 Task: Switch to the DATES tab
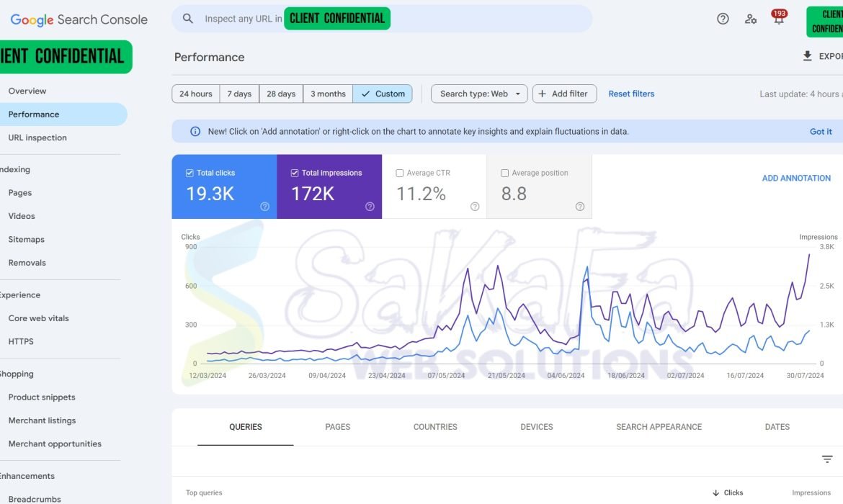click(x=777, y=427)
